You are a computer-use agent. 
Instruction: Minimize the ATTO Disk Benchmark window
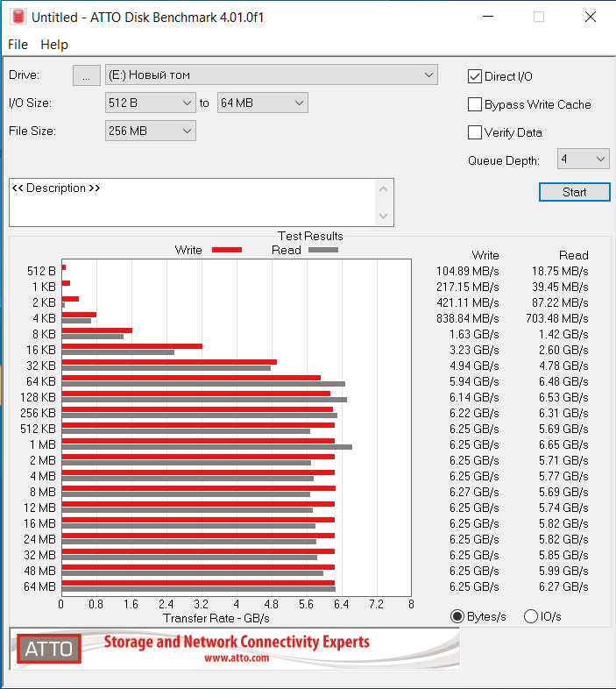point(488,17)
